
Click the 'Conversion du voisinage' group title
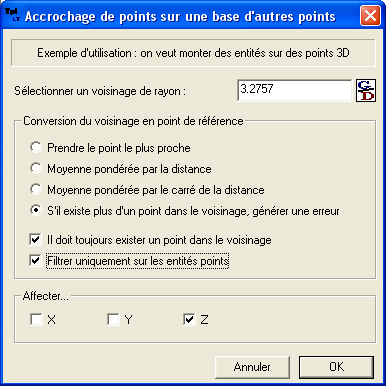133,121
